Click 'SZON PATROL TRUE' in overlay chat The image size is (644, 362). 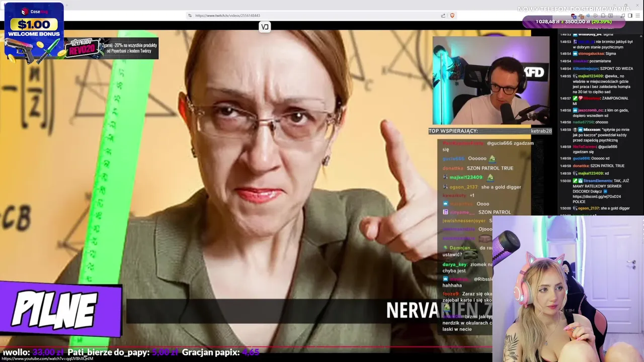(490, 168)
